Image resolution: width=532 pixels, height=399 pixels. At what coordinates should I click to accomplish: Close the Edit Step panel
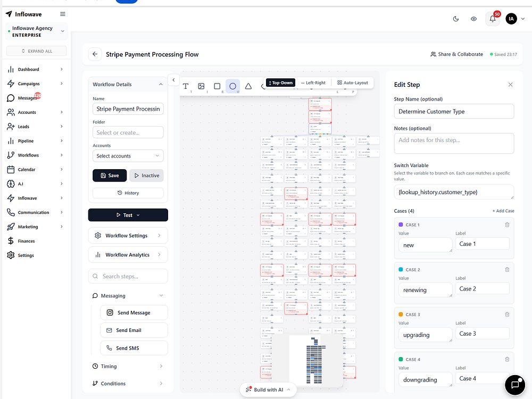pos(510,85)
